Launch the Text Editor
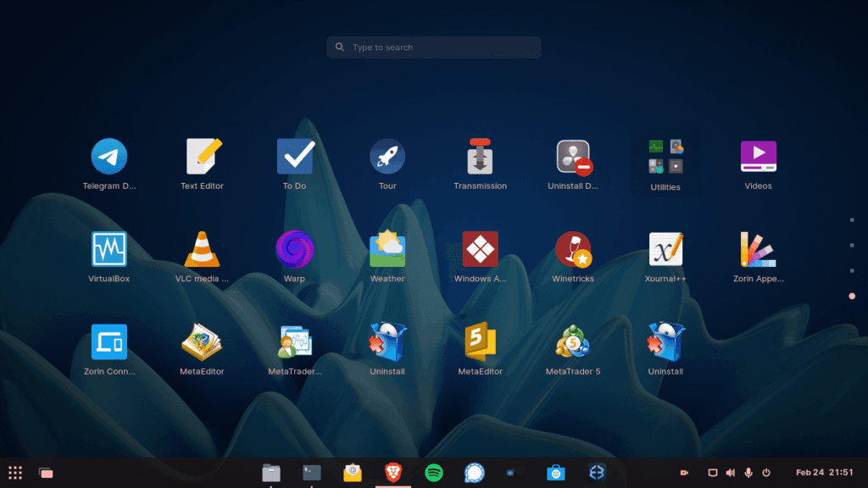 tap(202, 157)
